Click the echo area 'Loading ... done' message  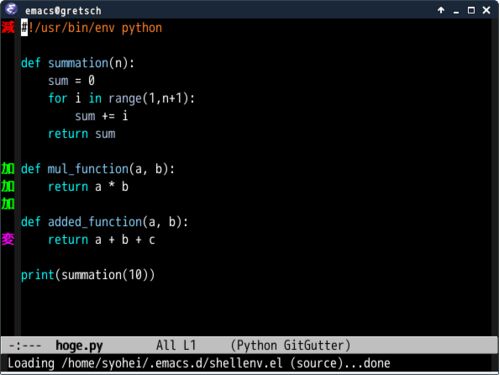click(x=199, y=363)
